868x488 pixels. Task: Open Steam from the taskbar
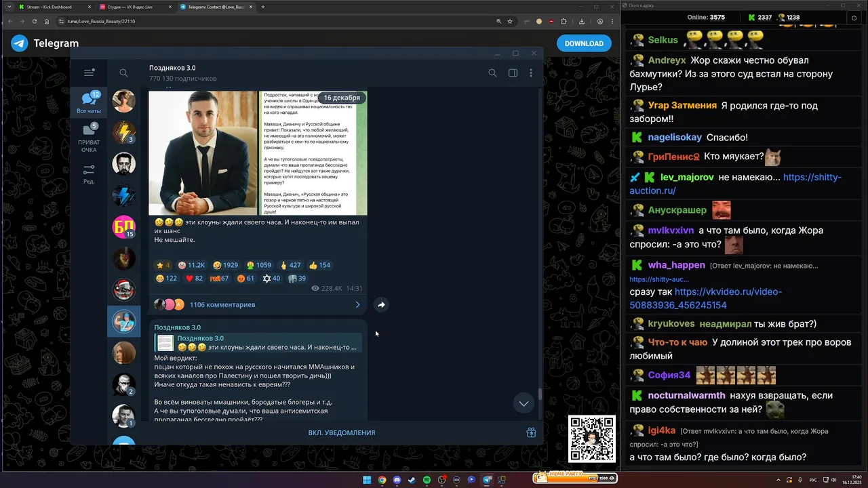(412, 480)
